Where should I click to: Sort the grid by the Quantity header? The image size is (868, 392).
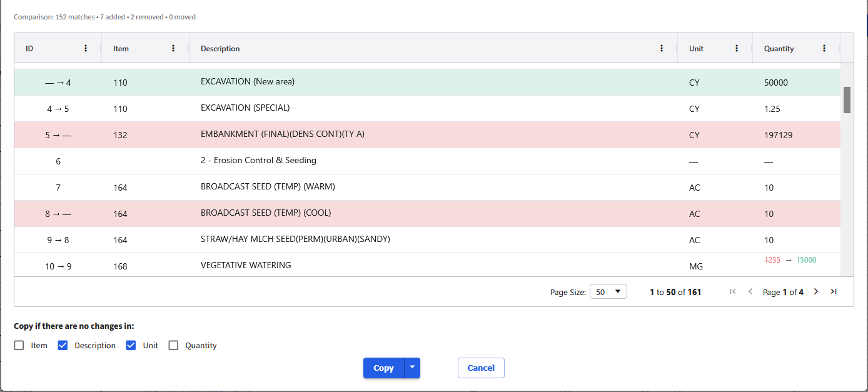click(777, 48)
